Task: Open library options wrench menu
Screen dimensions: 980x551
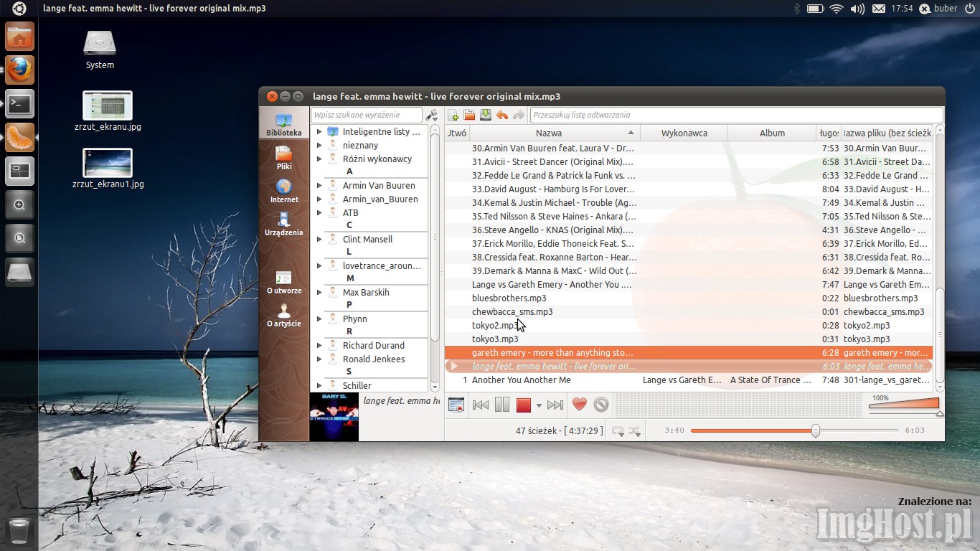Action: (x=431, y=115)
